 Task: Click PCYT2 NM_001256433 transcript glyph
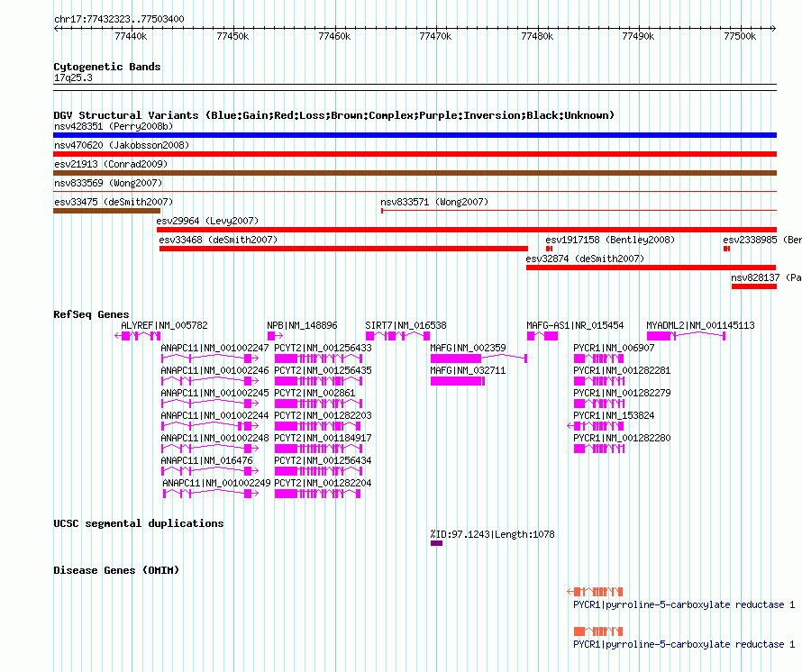[319, 358]
